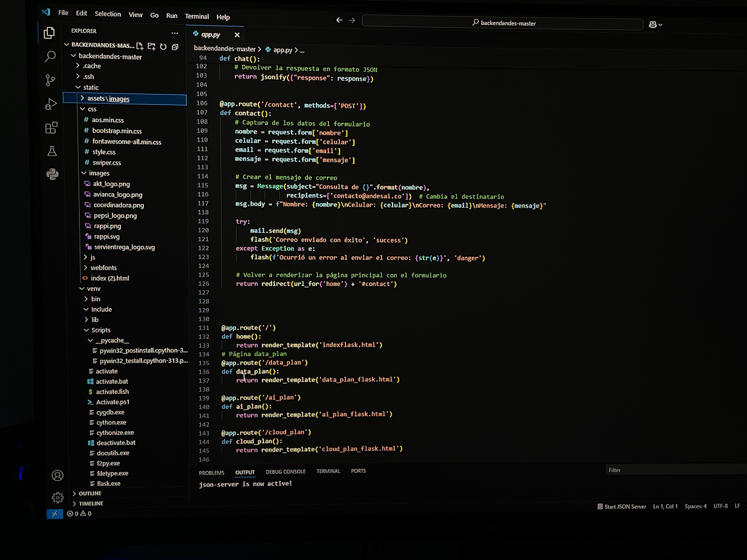Open the Testing flask view
Viewport: 747px width, 560px height.
[x=52, y=151]
